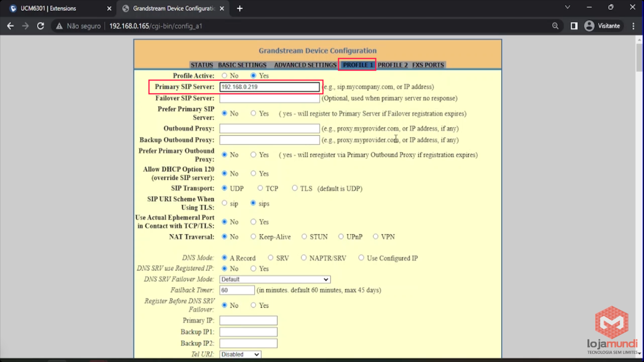Open the browser side panel icon

tap(574, 26)
